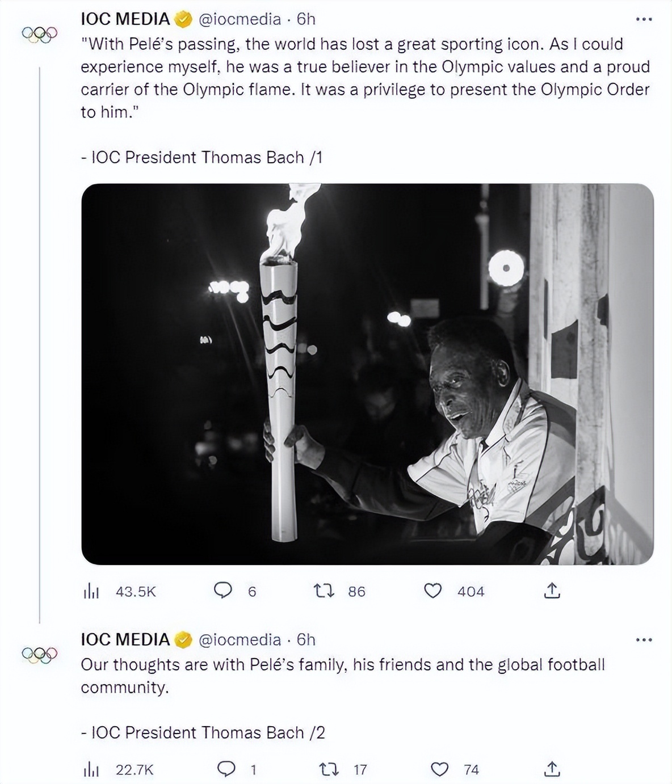The height and width of the screenshot is (784, 672).
Task: View analytics for the 43.5K views tweet
Action: point(91,592)
